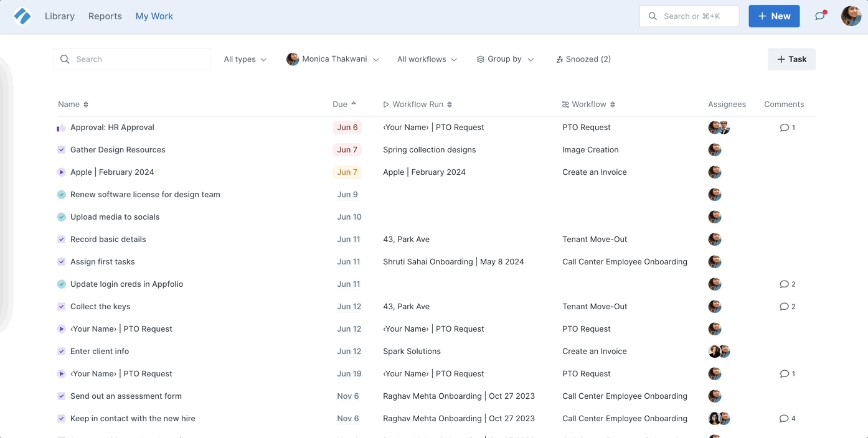Click the blue New button
868x438 pixels.
click(x=774, y=16)
